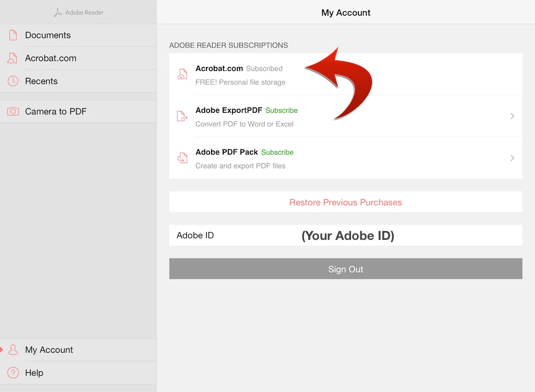Image resolution: width=535 pixels, height=392 pixels.
Task: Select the Adobe ID field value
Action: click(347, 236)
